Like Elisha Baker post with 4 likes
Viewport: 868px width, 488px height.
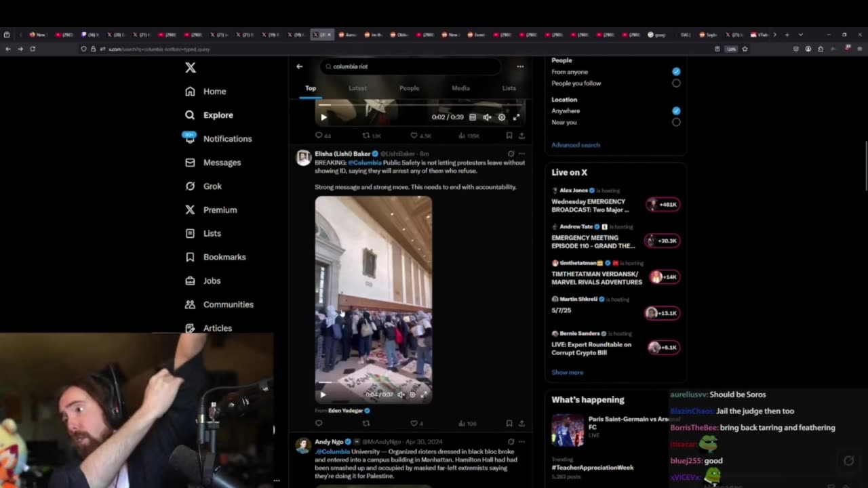click(x=416, y=424)
